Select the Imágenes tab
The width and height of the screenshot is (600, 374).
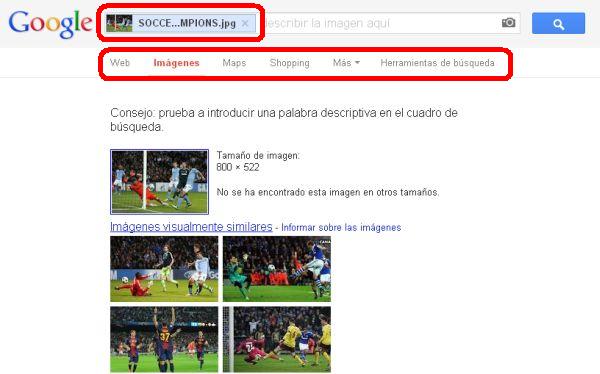pyautogui.click(x=176, y=63)
